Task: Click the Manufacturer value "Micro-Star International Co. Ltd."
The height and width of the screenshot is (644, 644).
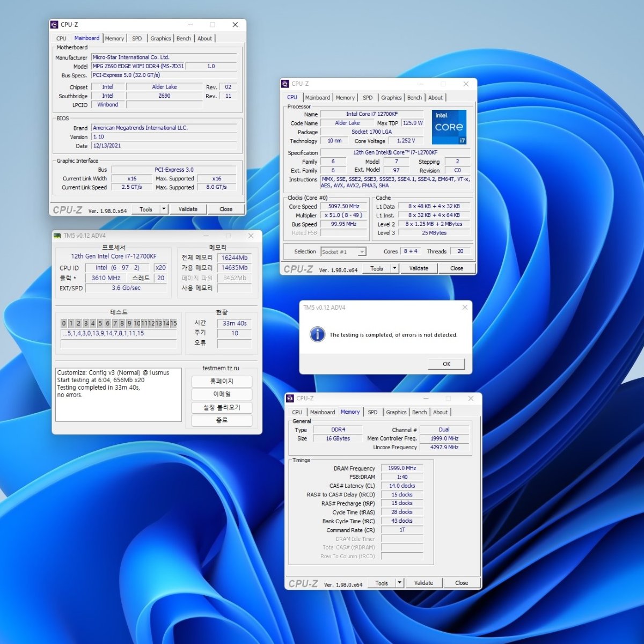Action: click(x=164, y=57)
